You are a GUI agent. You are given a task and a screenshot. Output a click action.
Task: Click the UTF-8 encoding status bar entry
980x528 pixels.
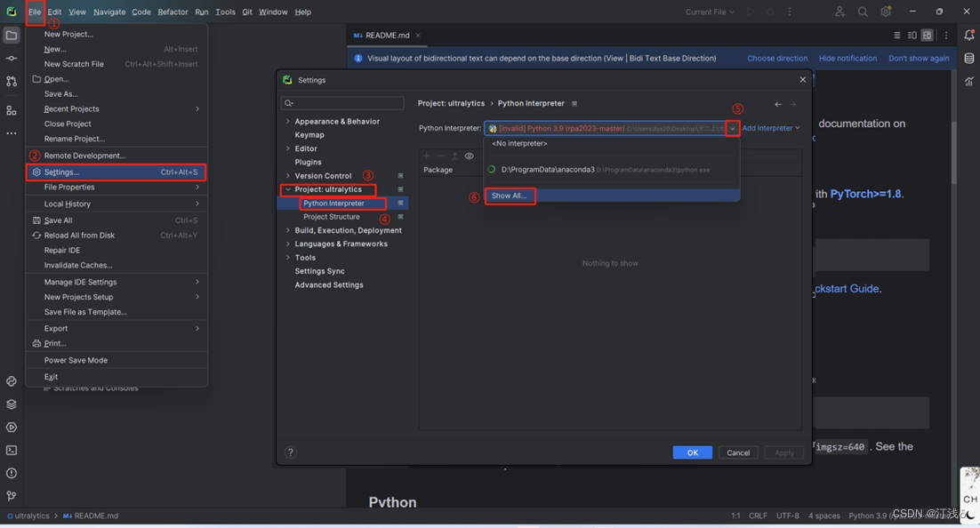[788, 516]
